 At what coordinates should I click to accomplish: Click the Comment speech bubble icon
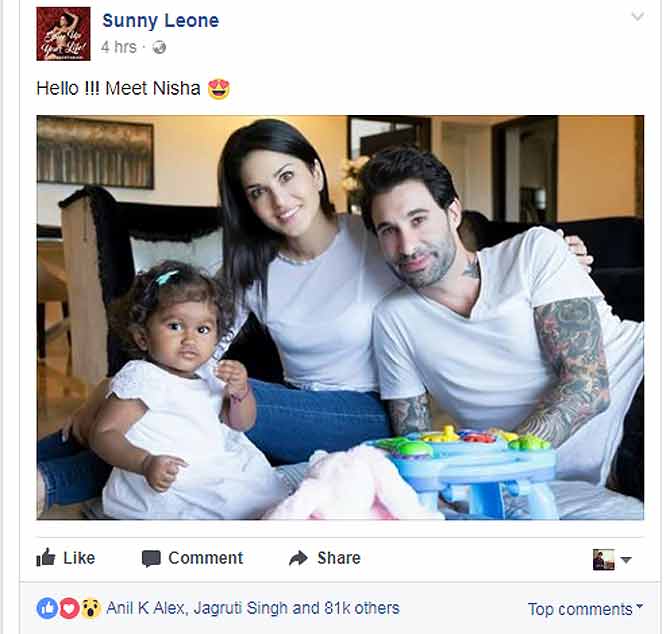coord(151,558)
